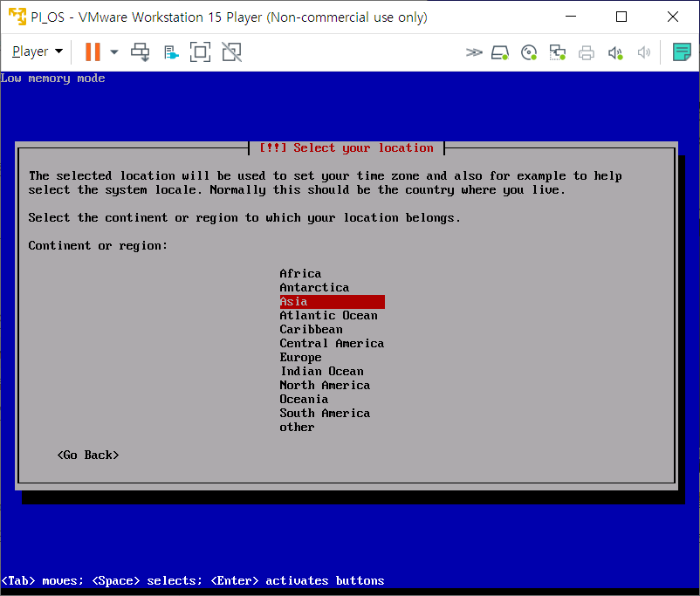Screen dimensions: 700x596
Task: Expand the device toolbar chevron arrows
Action: tap(474, 52)
